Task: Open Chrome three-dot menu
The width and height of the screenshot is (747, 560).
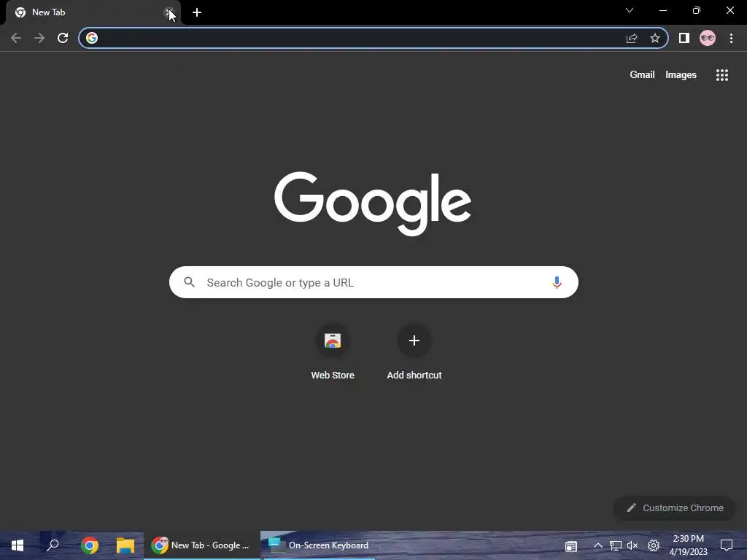Action: coord(731,38)
